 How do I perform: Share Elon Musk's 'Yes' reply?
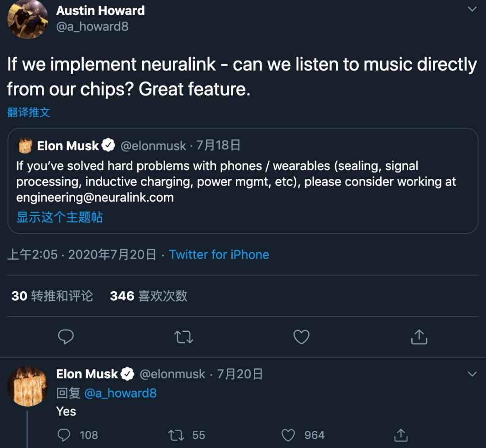point(400,435)
